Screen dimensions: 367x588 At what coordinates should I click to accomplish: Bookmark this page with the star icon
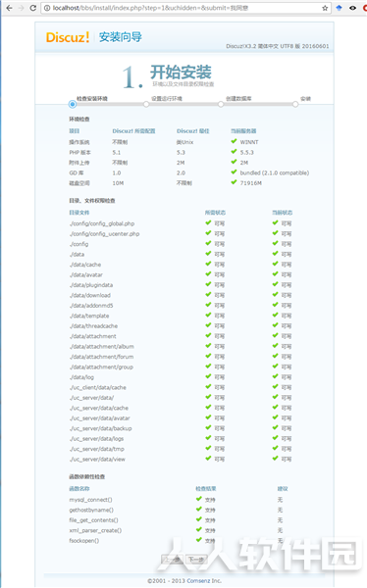point(325,8)
